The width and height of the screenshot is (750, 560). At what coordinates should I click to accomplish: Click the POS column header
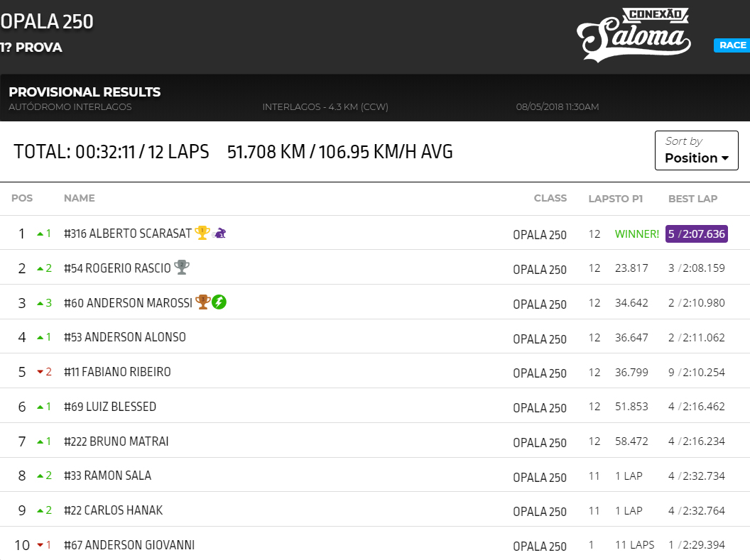(22, 199)
